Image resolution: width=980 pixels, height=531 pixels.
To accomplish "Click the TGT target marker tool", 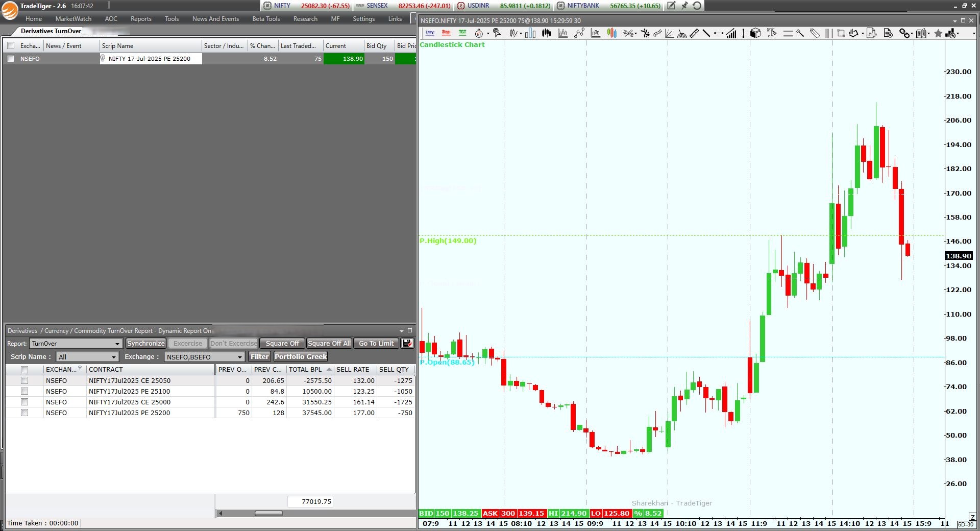I will 462,33.
